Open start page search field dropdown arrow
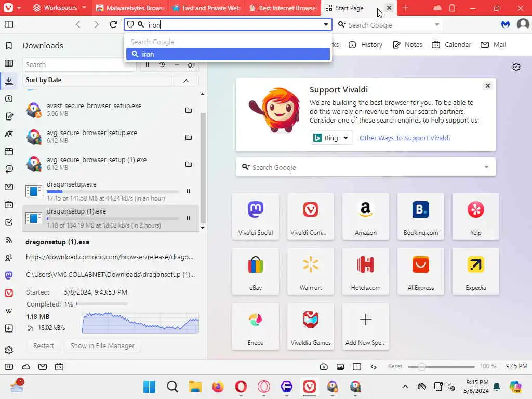Viewport: 532px width, 399px height. [x=486, y=167]
